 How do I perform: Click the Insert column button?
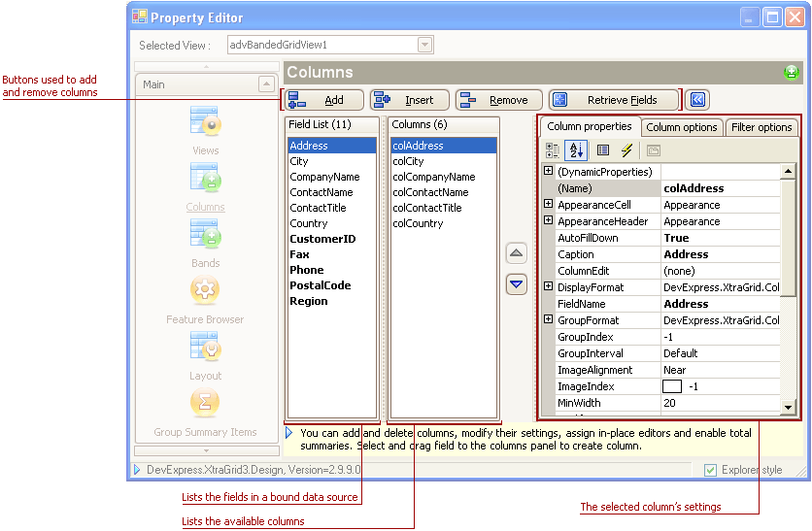[410, 100]
